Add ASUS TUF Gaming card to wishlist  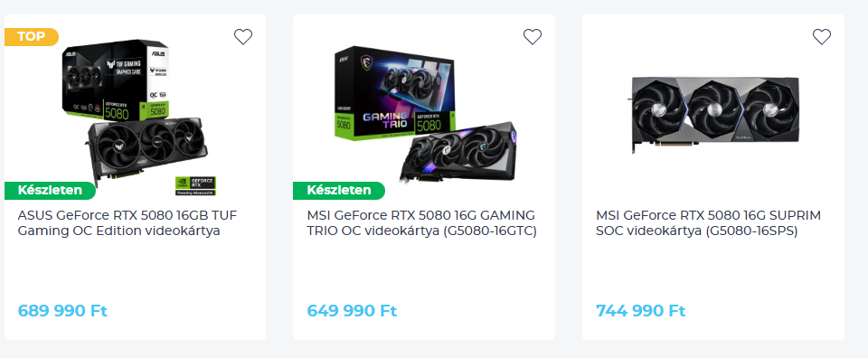pos(243,37)
